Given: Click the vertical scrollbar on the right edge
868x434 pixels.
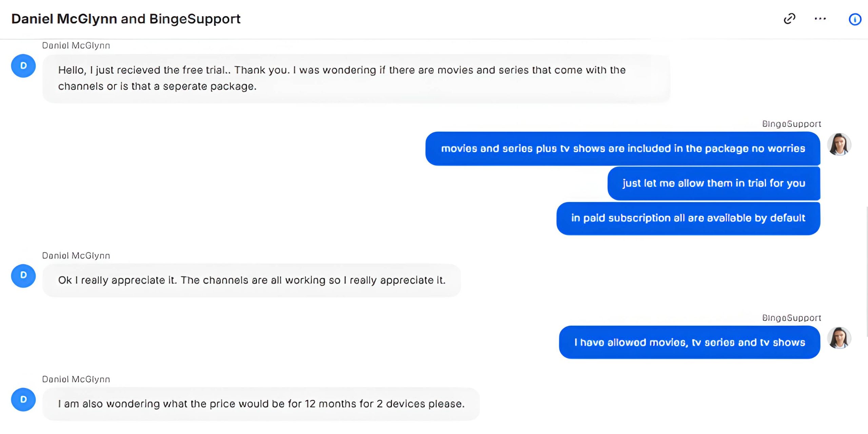Looking at the screenshot, I should click(866, 271).
